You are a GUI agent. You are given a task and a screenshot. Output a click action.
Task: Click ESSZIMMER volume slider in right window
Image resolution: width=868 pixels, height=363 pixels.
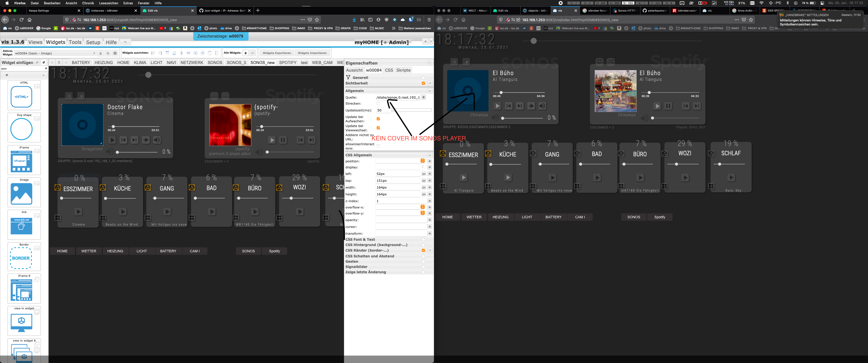462,164
